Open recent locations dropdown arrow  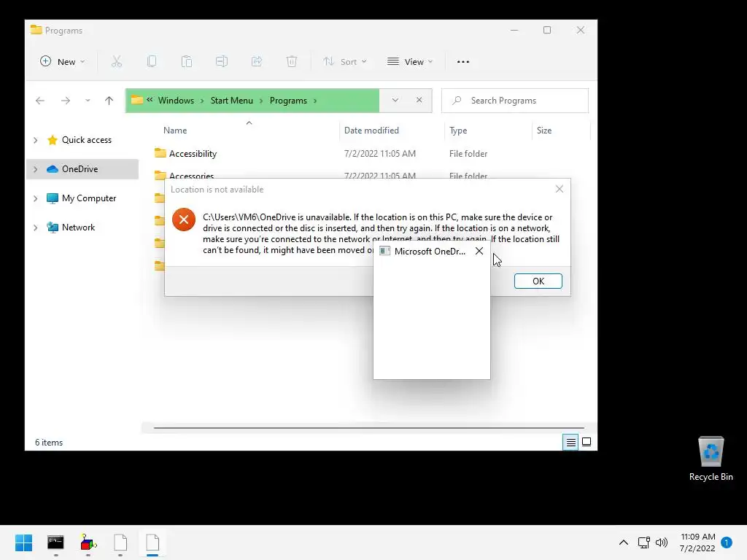point(88,101)
